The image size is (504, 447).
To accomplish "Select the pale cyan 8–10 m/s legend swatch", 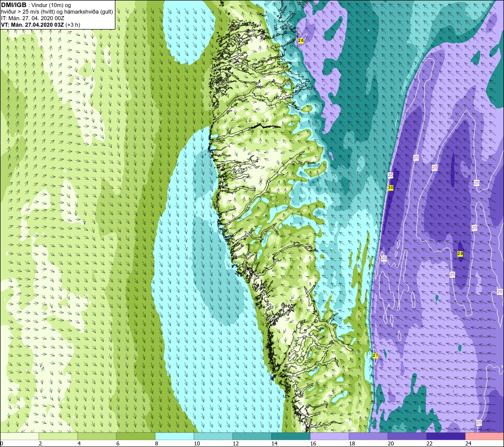I will tap(174, 436).
